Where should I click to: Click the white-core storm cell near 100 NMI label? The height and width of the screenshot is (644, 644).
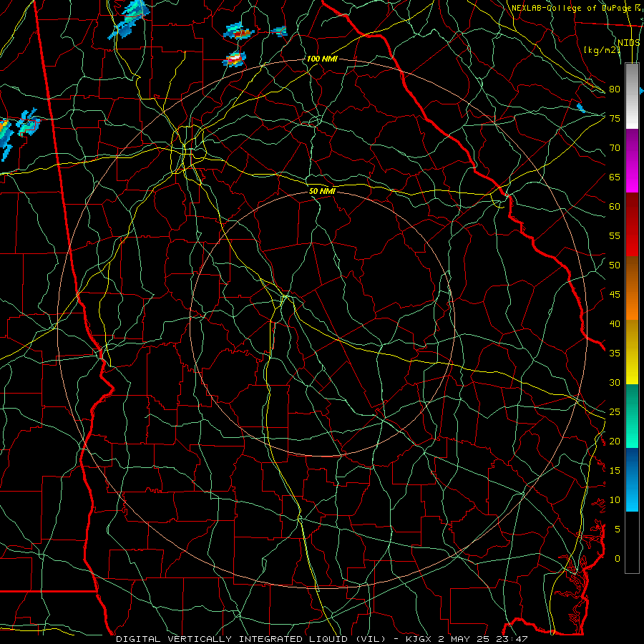235,59
